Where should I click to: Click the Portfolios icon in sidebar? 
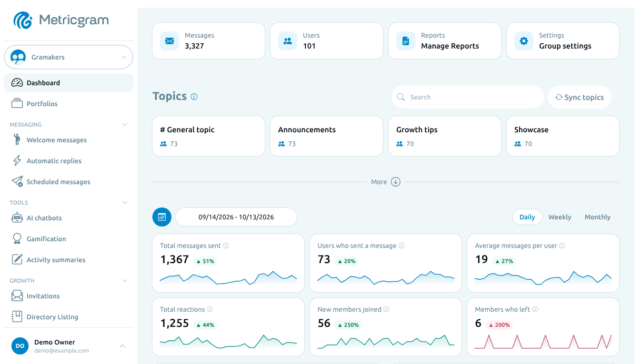click(x=17, y=104)
